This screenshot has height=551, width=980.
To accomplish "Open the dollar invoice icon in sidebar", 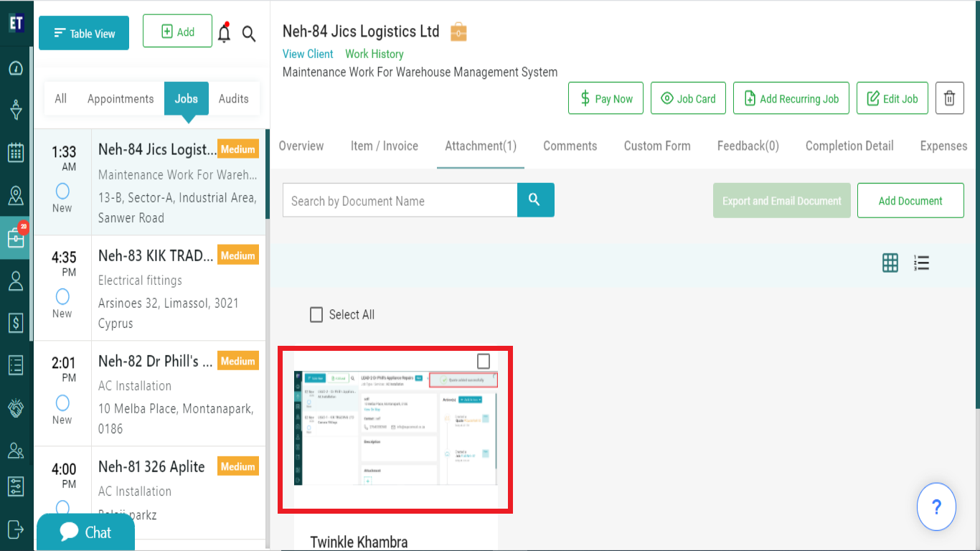I will pyautogui.click(x=16, y=323).
